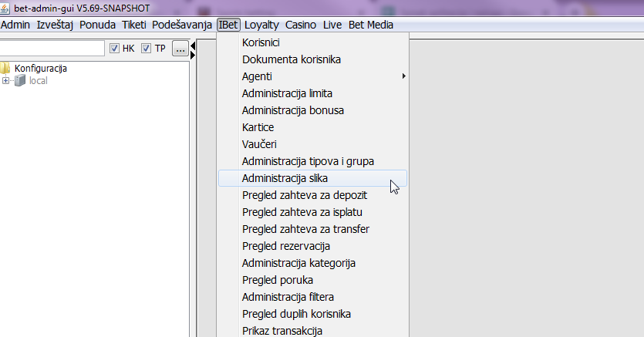Close the open IBet menu
The height and width of the screenshot is (337, 644).
coord(228,25)
